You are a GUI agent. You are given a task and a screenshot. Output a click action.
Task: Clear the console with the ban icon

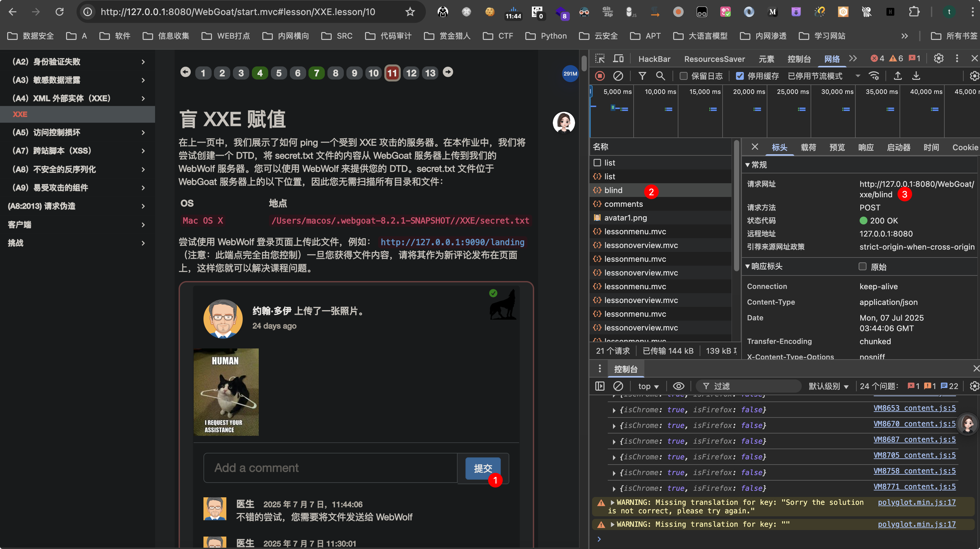618,386
